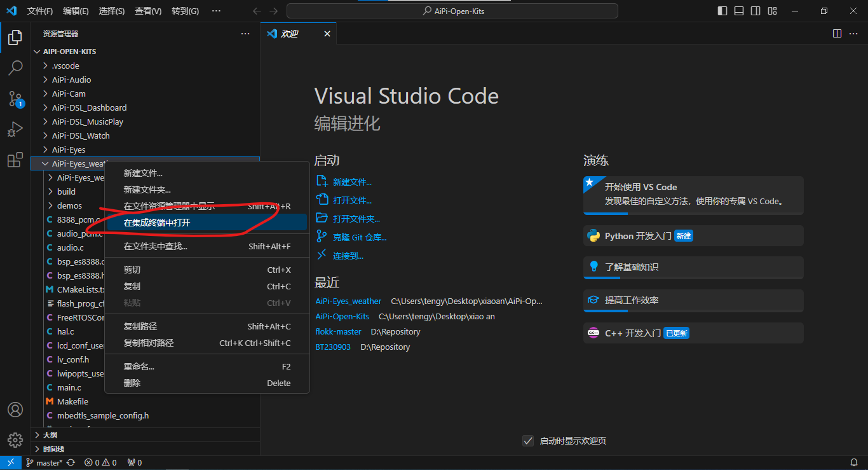Expand the AiPi-Eyes folder
868x470 pixels.
[145, 149]
